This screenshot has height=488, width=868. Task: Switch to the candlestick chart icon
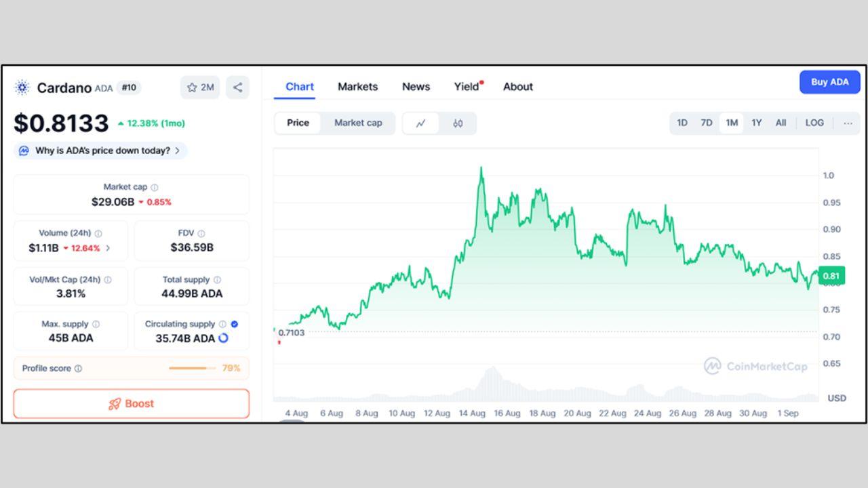click(x=458, y=123)
